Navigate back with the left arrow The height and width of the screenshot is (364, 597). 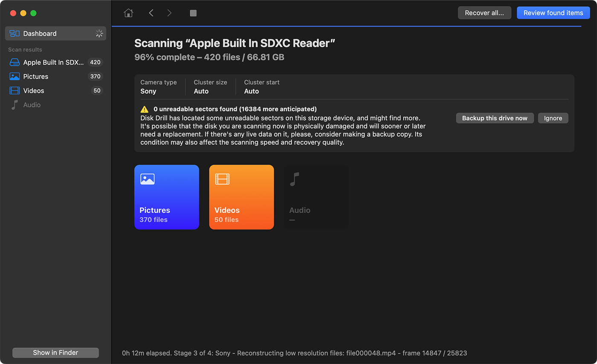[x=151, y=13]
